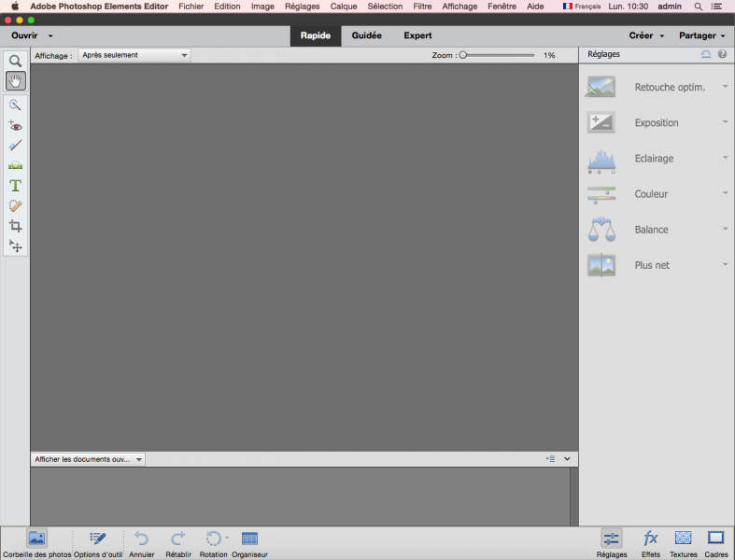Select the Zoom magnifier tool
This screenshot has height=560, width=735.
(15, 61)
